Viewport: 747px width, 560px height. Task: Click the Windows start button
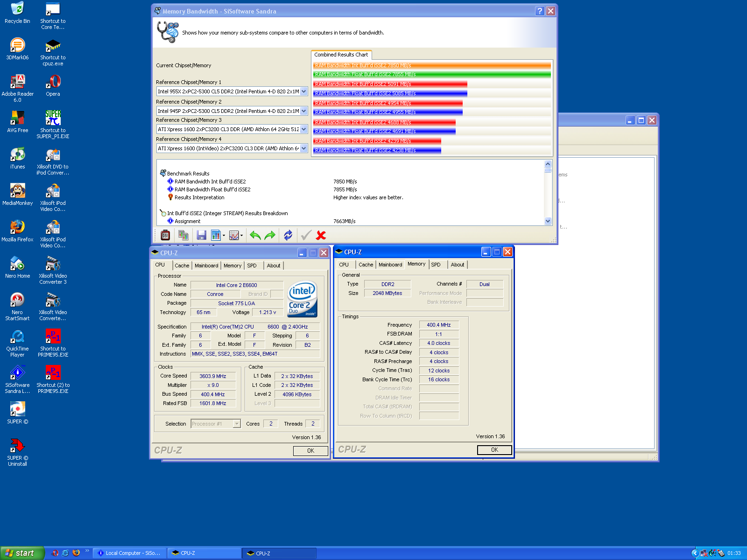[x=22, y=553]
